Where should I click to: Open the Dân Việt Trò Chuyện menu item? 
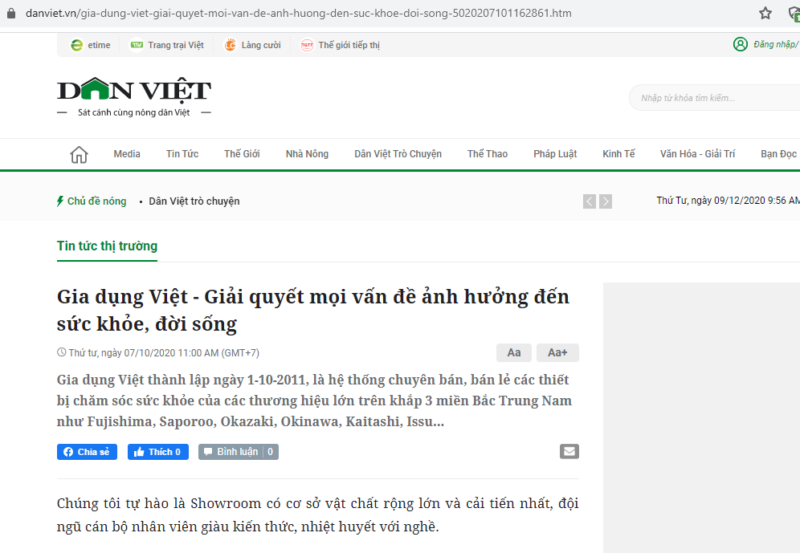click(398, 154)
